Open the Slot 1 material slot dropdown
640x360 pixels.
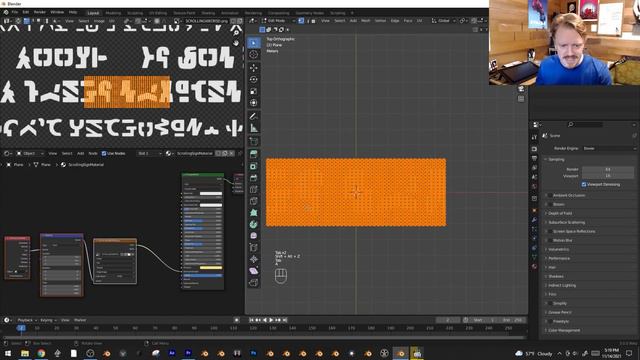click(x=149, y=153)
